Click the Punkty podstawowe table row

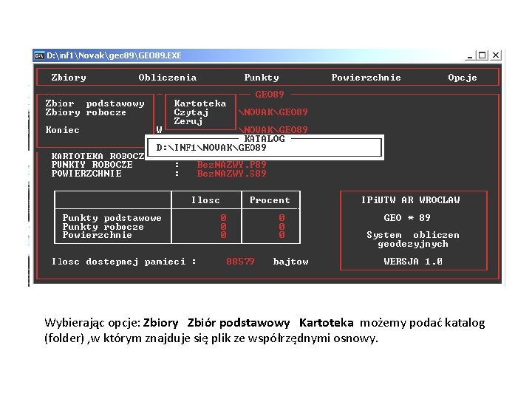(177, 217)
